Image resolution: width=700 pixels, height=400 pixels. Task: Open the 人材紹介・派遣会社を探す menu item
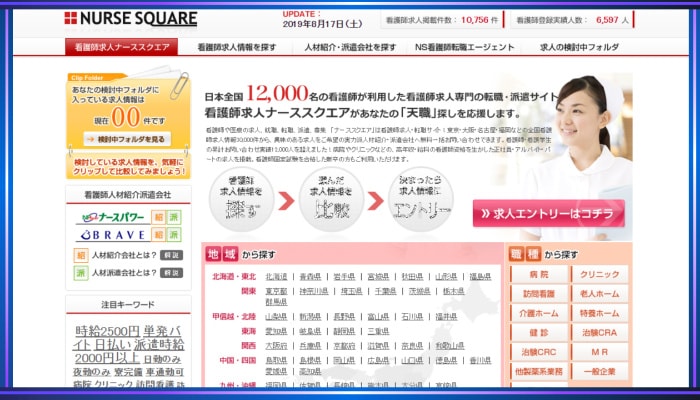[x=350, y=47]
